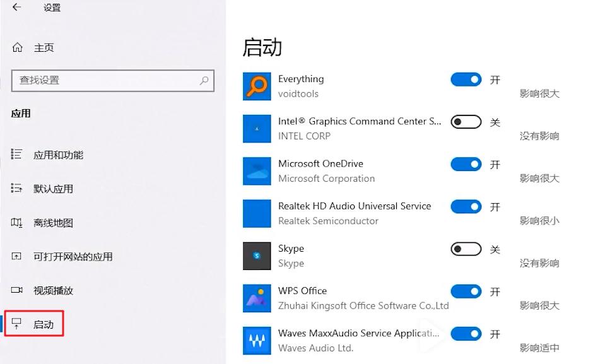Disable Waves MaxxAudio Service startup toggle
595x364 pixels.
[x=466, y=333]
